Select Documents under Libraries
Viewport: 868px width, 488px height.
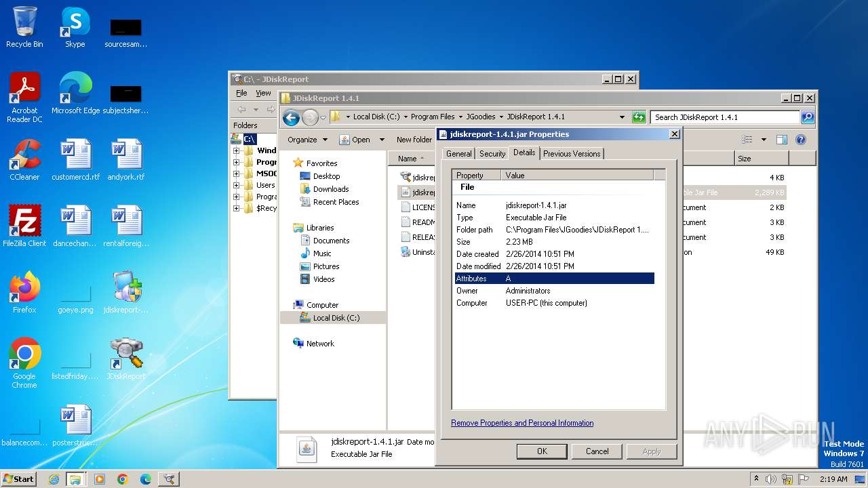[331, 241]
